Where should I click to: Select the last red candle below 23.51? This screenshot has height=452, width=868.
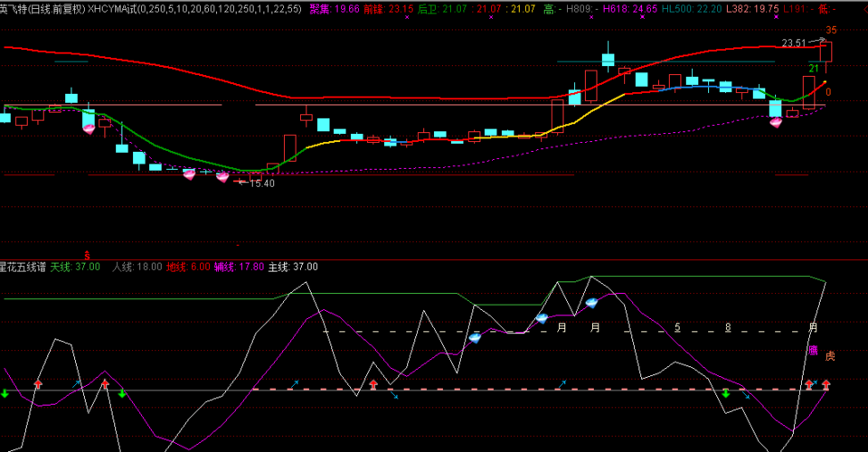(826, 55)
